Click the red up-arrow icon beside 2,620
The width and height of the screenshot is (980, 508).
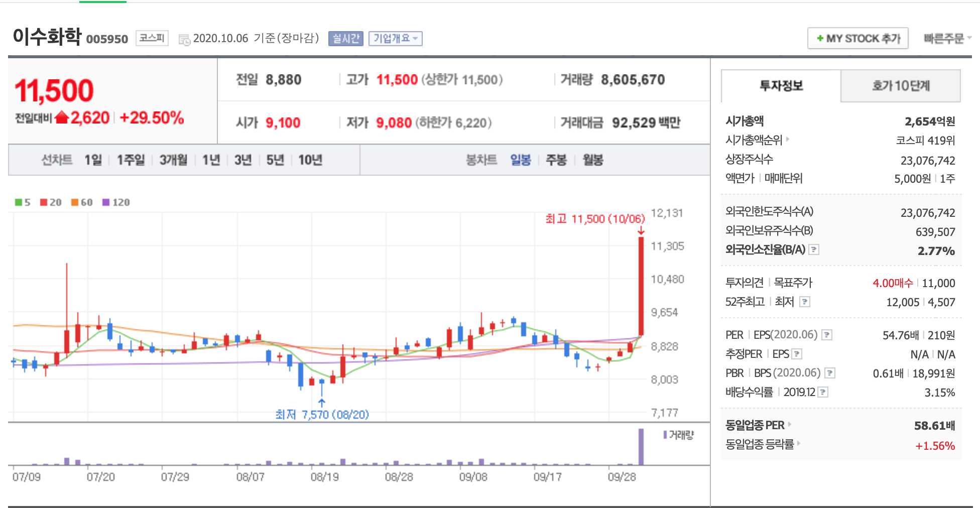click(x=62, y=117)
